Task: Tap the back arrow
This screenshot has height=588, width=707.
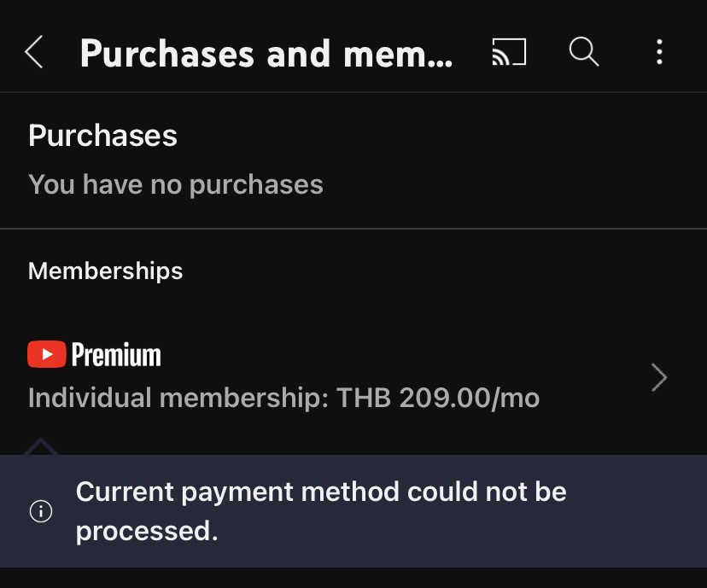Action: point(34,53)
